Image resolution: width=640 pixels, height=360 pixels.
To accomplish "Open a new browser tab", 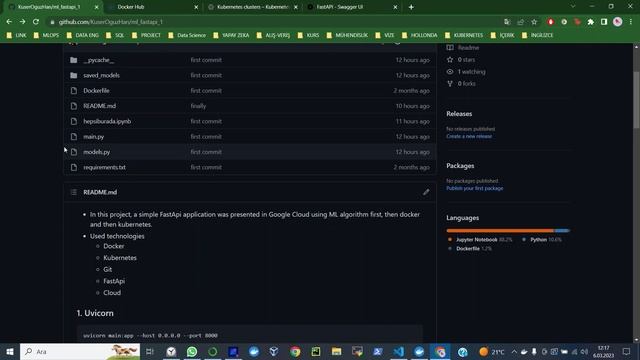I will click(411, 7).
